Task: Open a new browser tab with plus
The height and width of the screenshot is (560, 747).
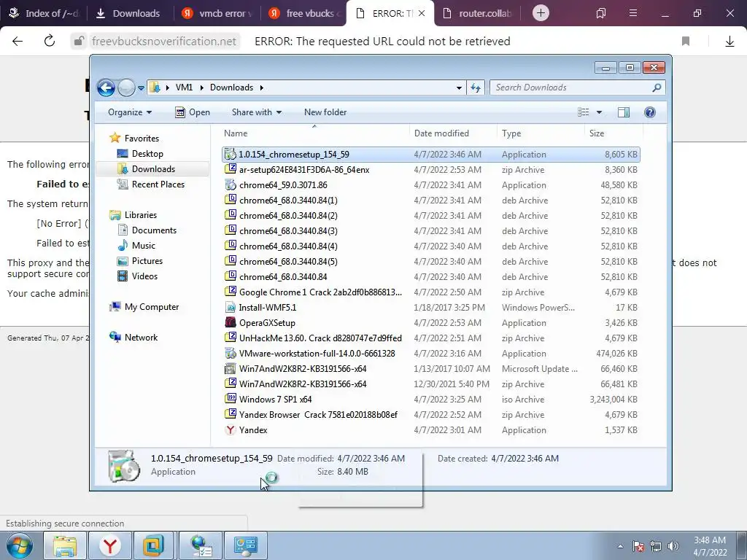Action: pos(541,13)
